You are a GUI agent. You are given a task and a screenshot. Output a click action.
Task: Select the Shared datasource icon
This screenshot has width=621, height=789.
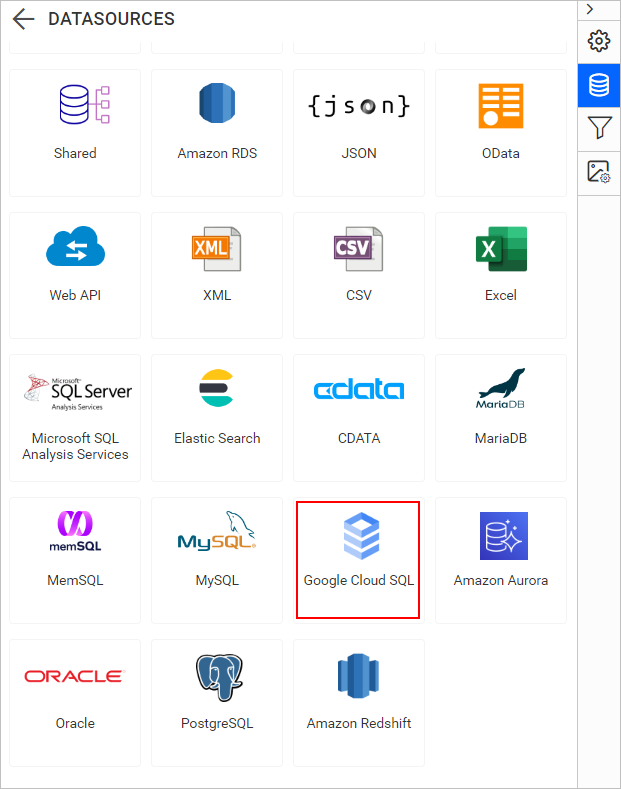[x=85, y=105]
